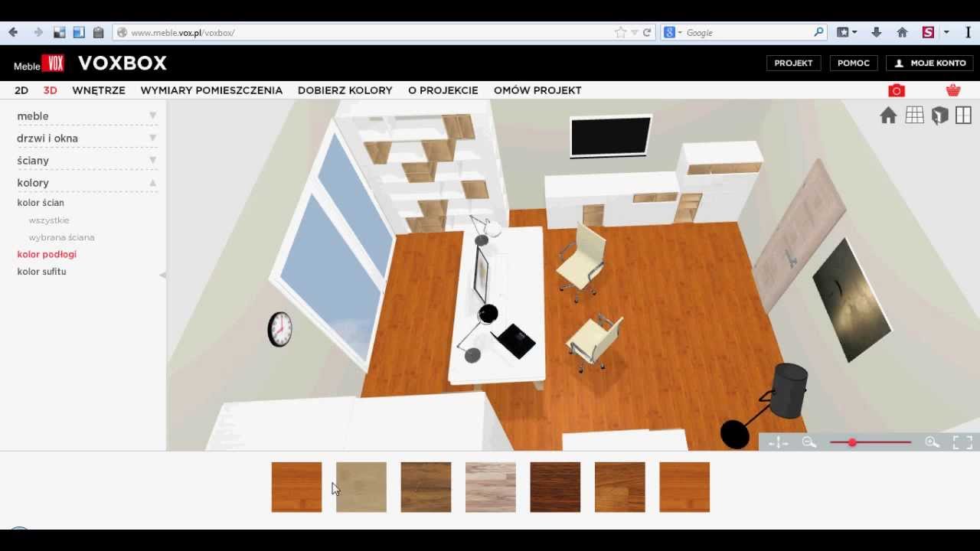Switch to 3D view
980x551 pixels.
[50, 90]
